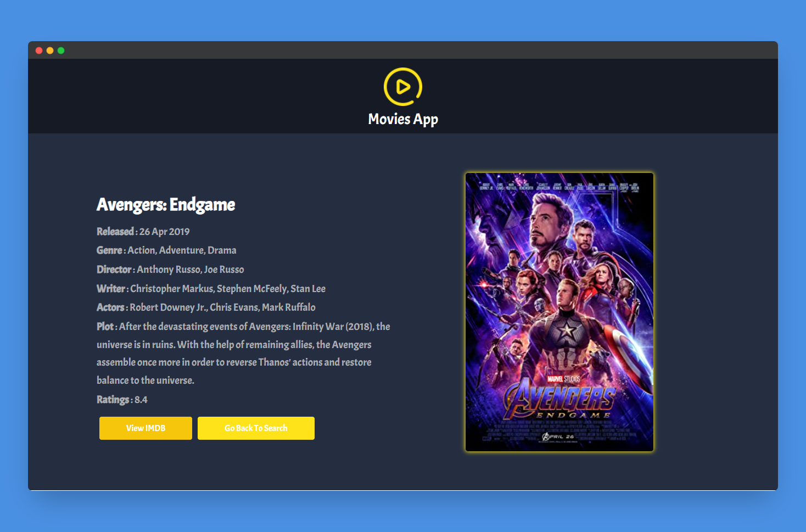Click the Plot paragraph text
This screenshot has width=806, height=532.
(244, 353)
